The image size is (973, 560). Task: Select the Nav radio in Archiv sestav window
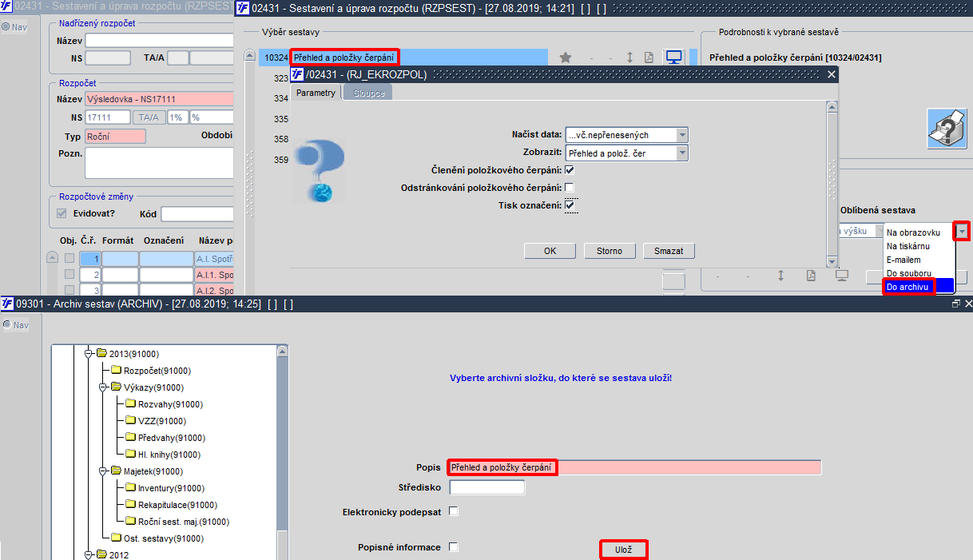[x=6, y=324]
